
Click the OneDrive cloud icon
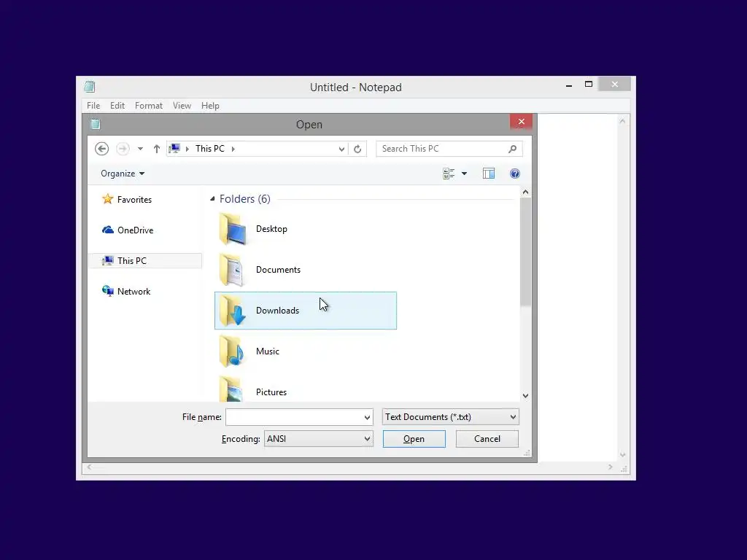pos(108,230)
